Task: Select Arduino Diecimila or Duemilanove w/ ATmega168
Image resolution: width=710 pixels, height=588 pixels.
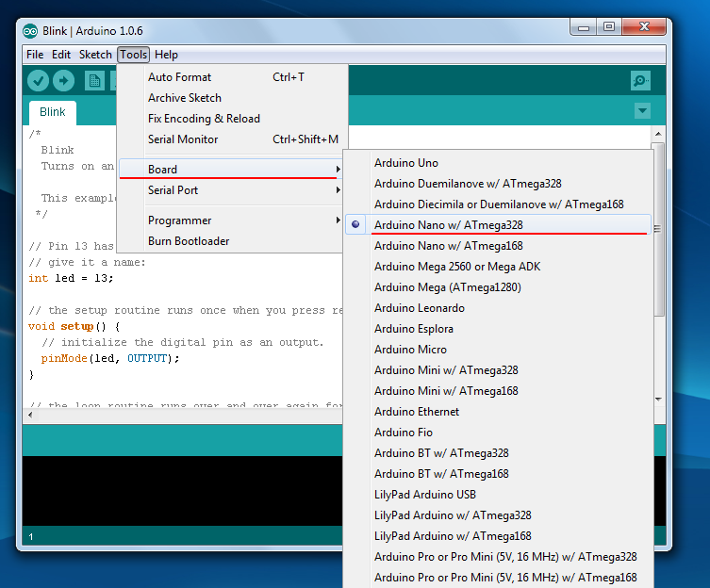Action: pos(498,204)
